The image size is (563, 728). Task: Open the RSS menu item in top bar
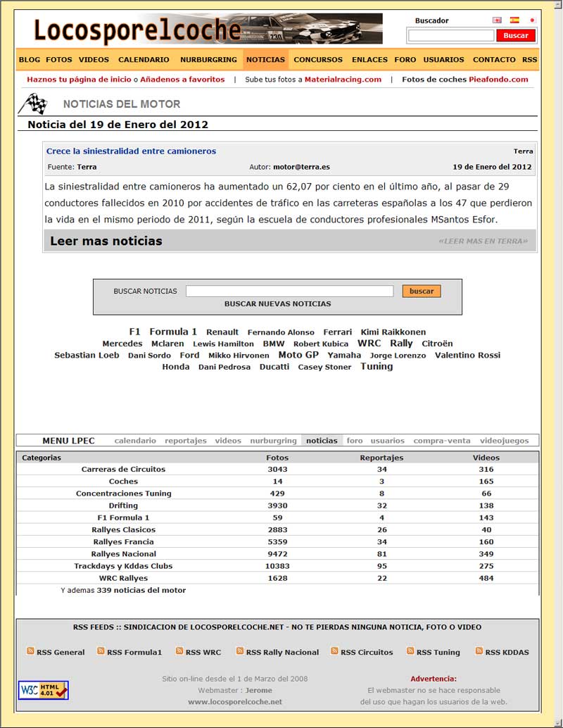530,59
